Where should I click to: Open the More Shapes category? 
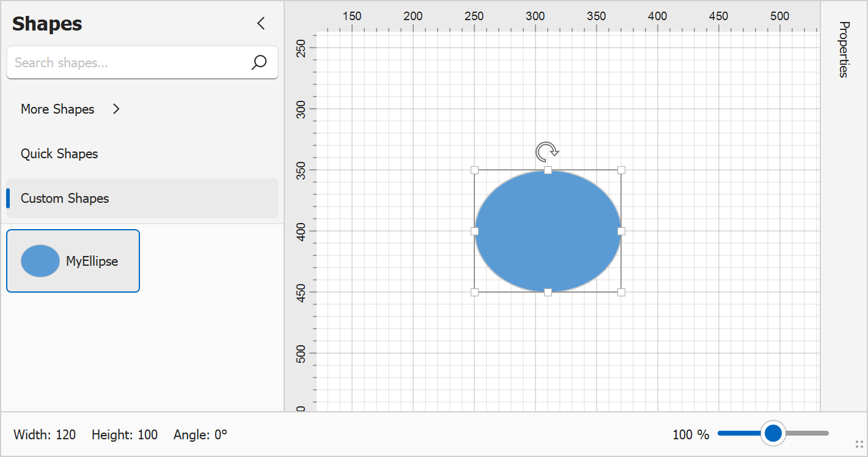coord(57,109)
